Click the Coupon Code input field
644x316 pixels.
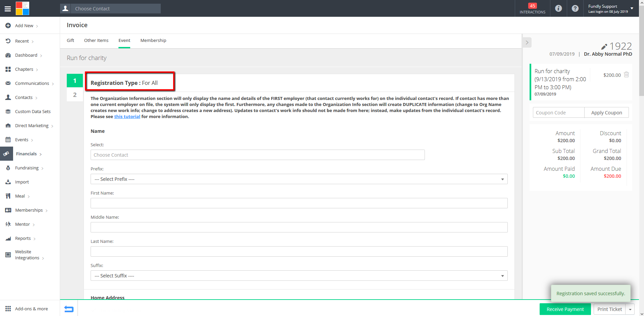point(558,113)
